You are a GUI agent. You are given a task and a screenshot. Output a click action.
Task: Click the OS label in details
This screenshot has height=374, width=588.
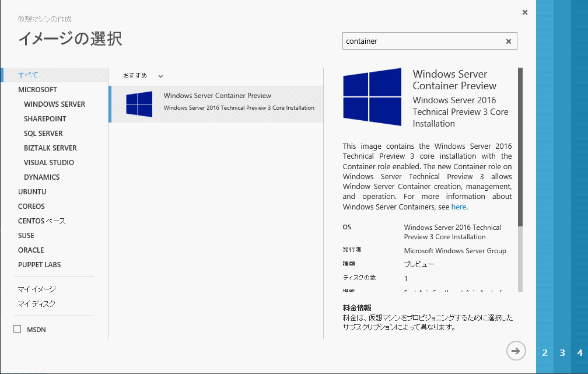[347, 227]
